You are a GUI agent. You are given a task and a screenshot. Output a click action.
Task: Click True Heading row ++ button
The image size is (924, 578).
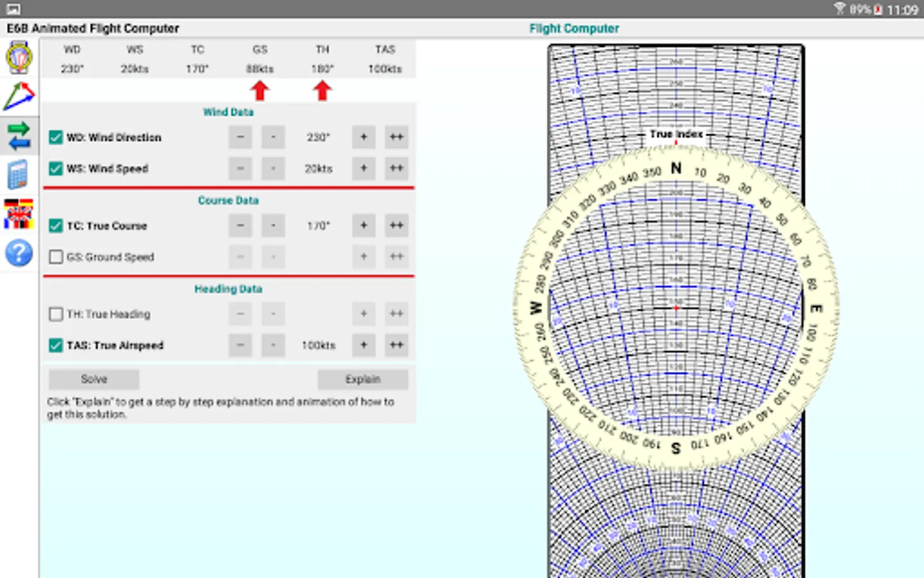tap(397, 313)
